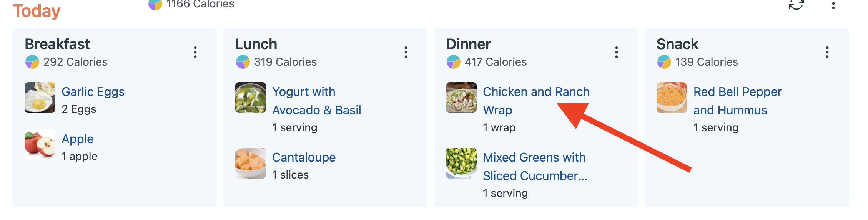Image resolution: width=868 pixels, height=220 pixels.
Task: Open the Snack meal options menu
Action: coord(827,52)
